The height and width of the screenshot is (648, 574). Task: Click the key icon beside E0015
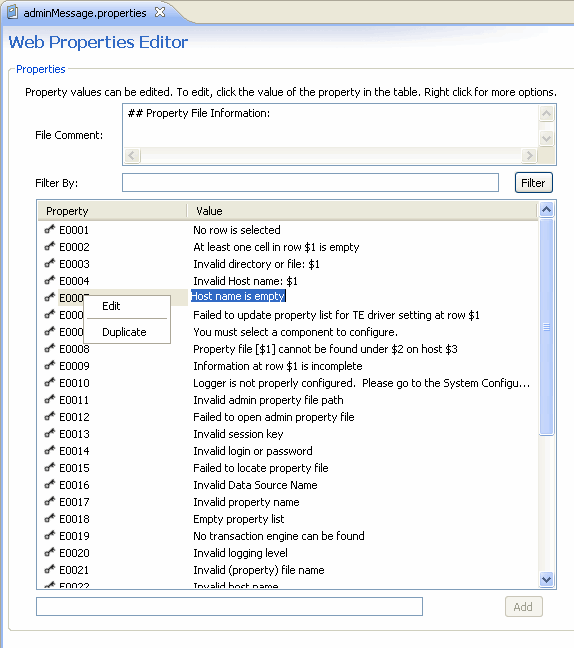[50, 467]
